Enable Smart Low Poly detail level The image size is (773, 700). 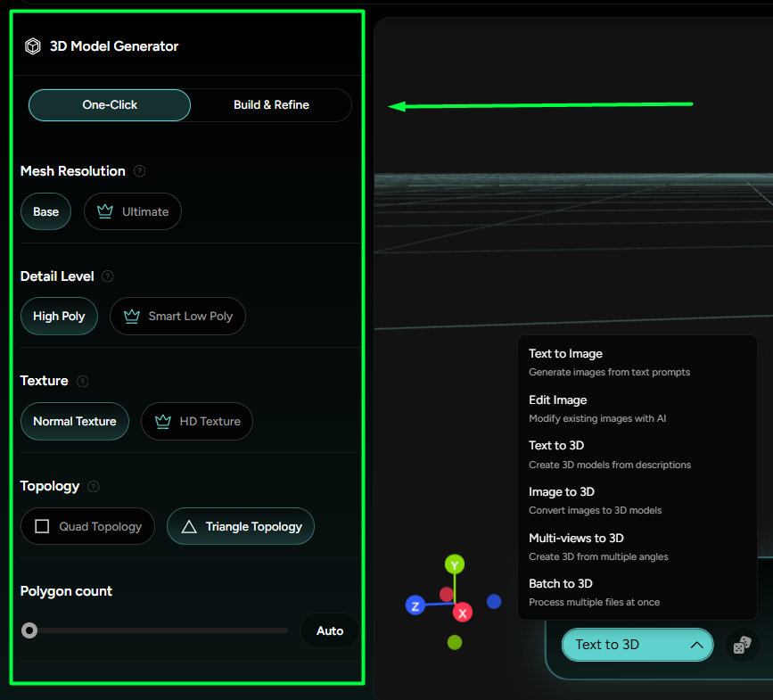(177, 316)
